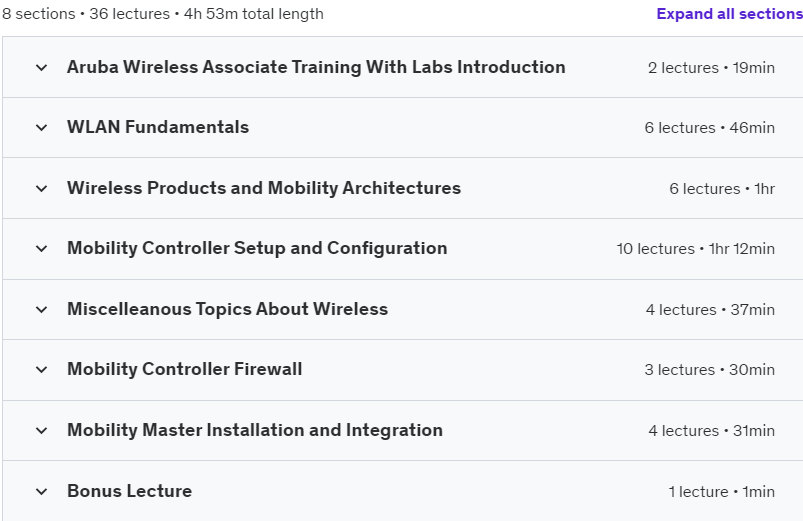The height and width of the screenshot is (521, 803).
Task: Click '2 lectures • 19min' text
Action: 711,68
